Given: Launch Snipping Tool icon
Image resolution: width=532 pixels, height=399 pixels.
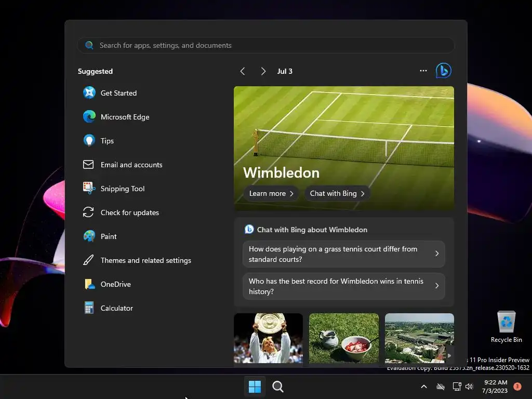Looking at the screenshot, I should (x=89, y=188).
